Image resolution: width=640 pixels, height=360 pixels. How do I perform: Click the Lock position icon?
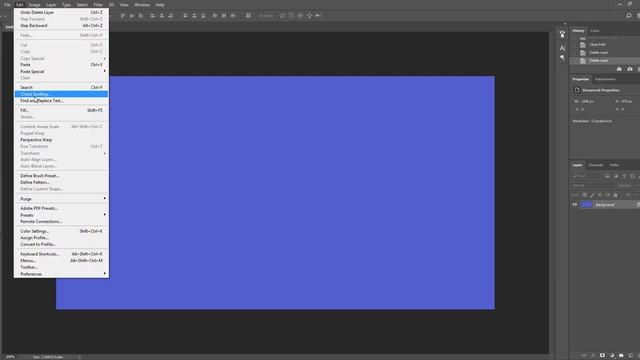[600, 195]
